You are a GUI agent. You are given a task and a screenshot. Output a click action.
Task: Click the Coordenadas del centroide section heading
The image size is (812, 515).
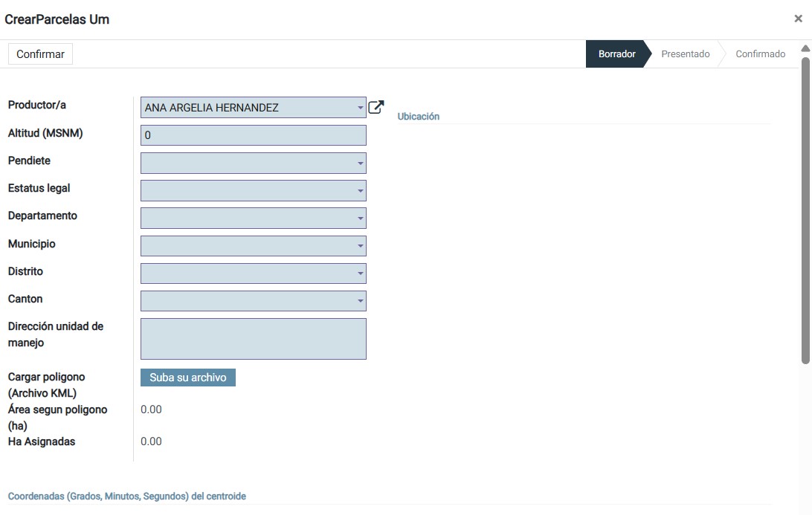[127, 496]
